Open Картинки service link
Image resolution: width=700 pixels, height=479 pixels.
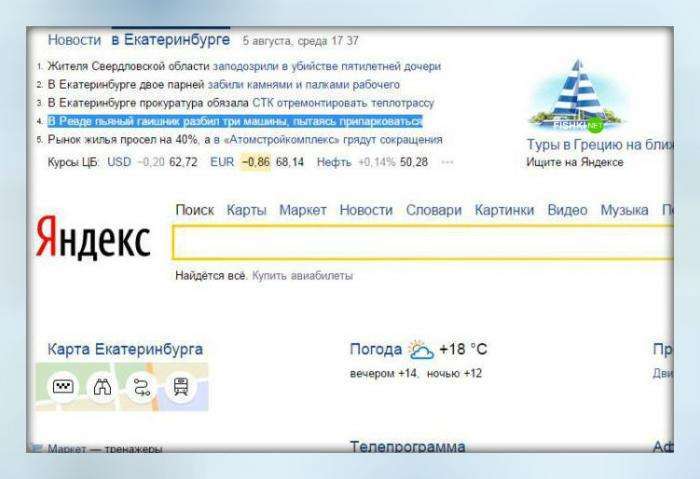pos(504,210)
